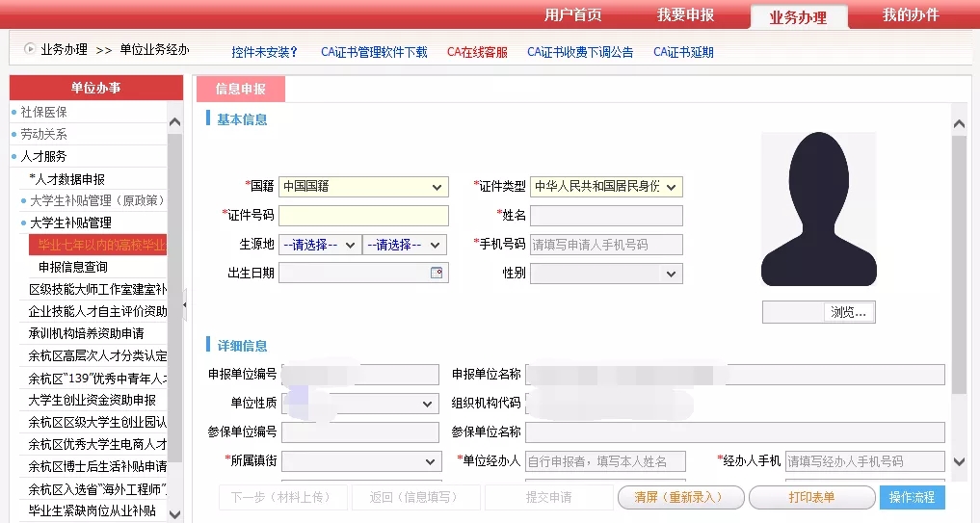
Task: Open the 所属镇街 town dropdown
Action: (x=362, y=461)
